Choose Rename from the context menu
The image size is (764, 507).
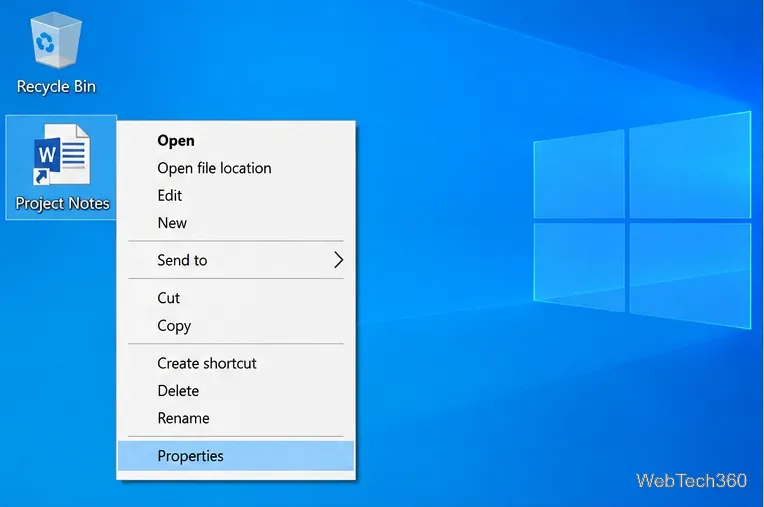click(236, 418)
